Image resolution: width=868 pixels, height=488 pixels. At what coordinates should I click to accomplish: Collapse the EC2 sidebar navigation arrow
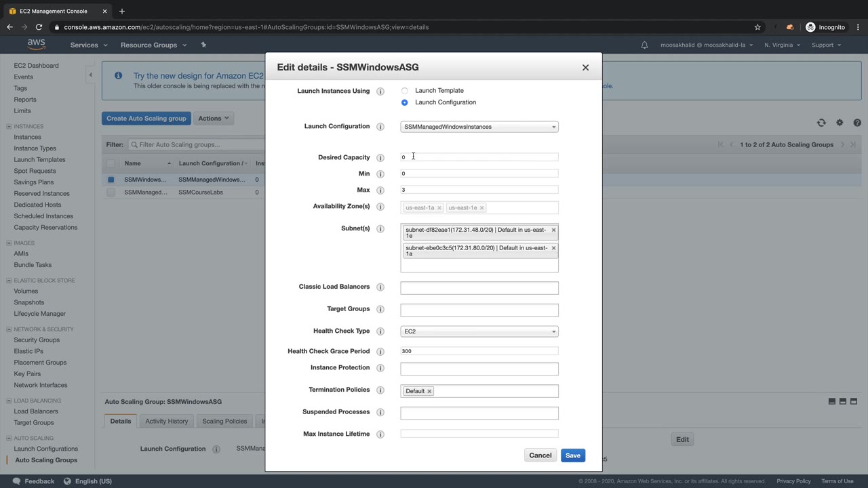pyautogui.click(x=90, y=75)
